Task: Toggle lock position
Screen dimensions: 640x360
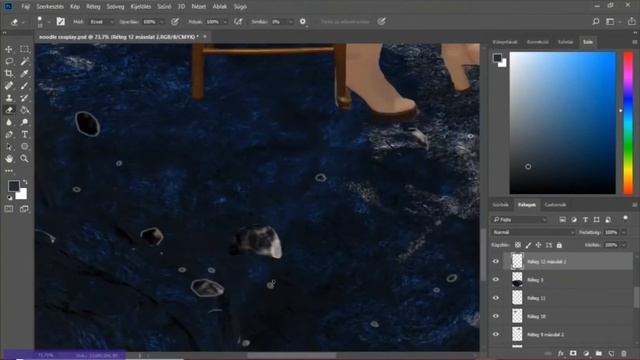Action: click(538, 245)
